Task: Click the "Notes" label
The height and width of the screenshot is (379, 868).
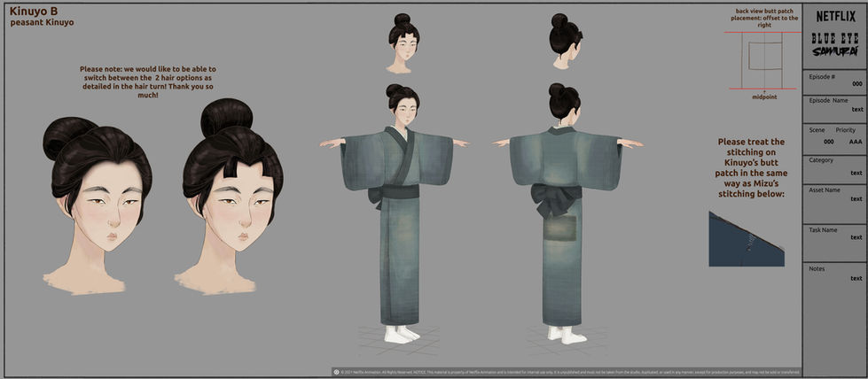Action: (x=817, y=269)
